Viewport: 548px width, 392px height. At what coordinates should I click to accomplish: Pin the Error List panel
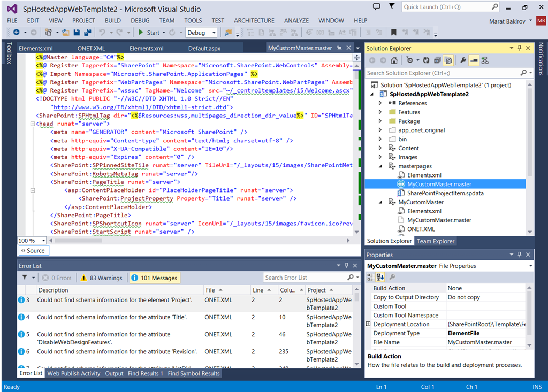pos(346,266)
